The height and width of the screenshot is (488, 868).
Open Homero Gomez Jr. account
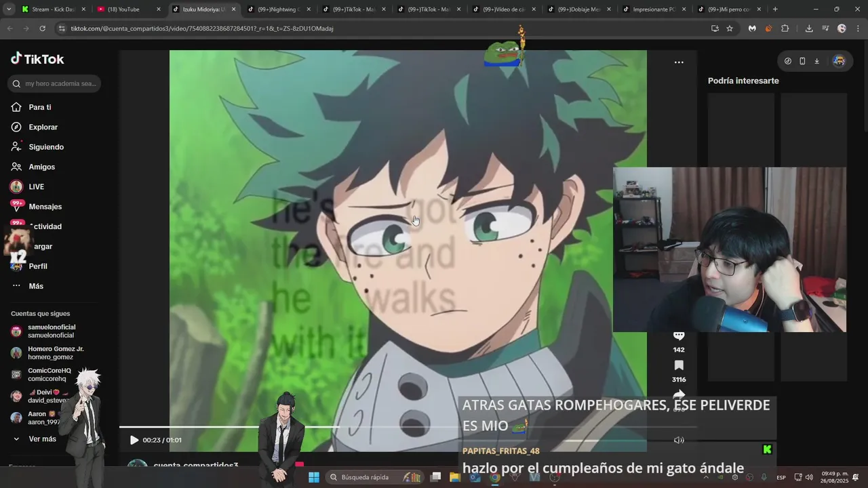tap(56, 352)
